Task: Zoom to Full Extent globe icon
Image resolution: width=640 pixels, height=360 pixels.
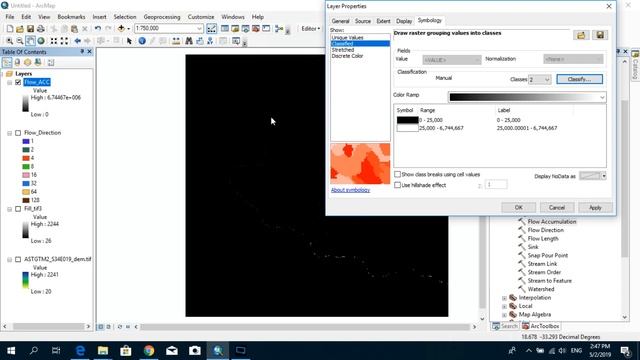Action: point(41,41)
